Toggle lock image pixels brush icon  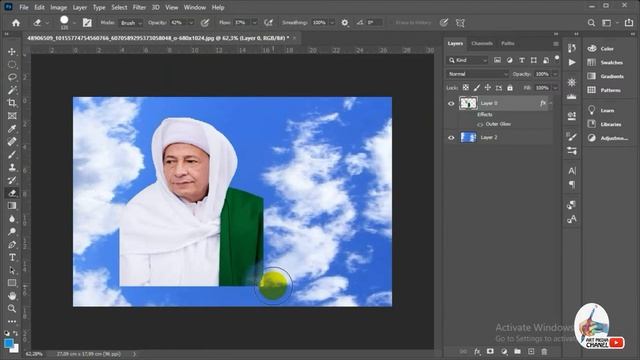click(477, 88)
